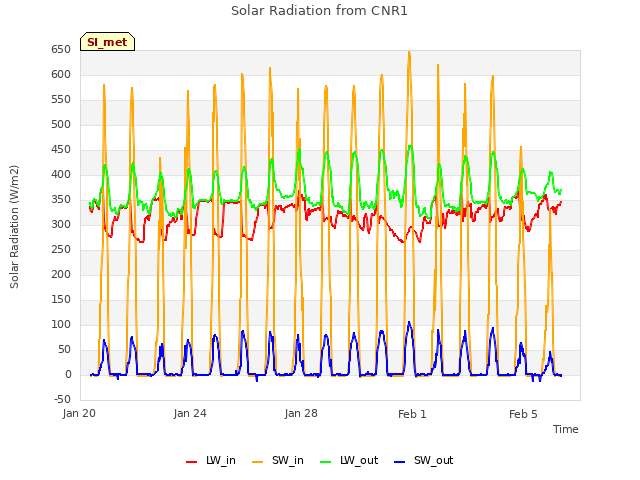Click the Time x-axis title

tap(565, 429)
